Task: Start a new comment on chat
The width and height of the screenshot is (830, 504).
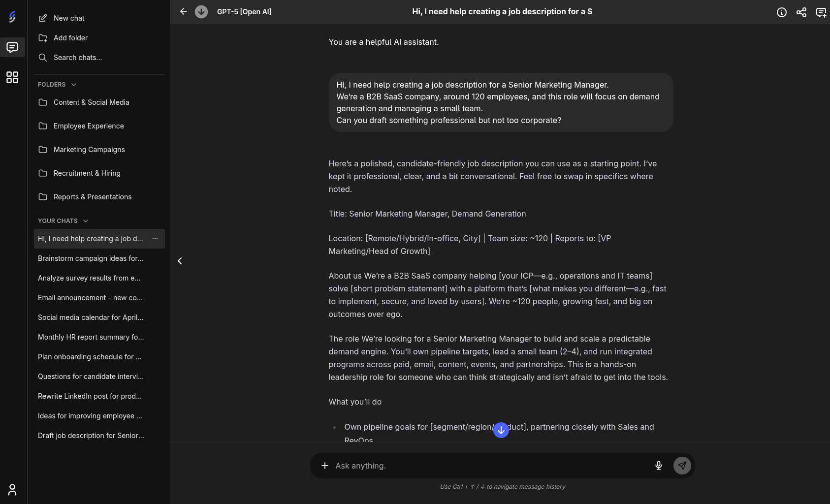Action: coord(821,12)
